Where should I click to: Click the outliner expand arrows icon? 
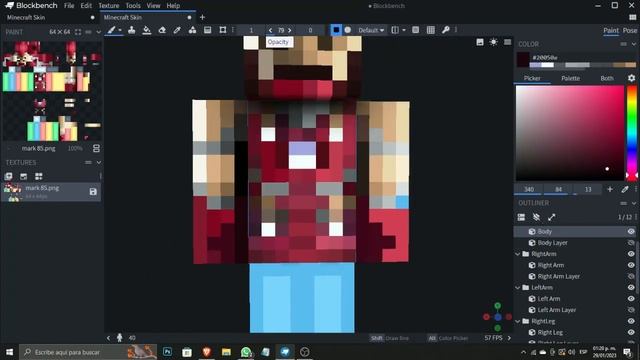click(551, 217)
